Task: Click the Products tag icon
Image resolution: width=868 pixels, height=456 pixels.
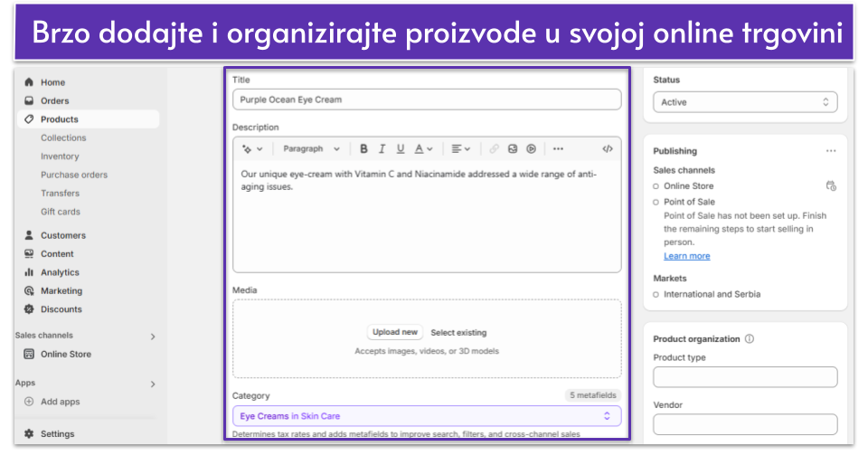Action: [29, 119]
